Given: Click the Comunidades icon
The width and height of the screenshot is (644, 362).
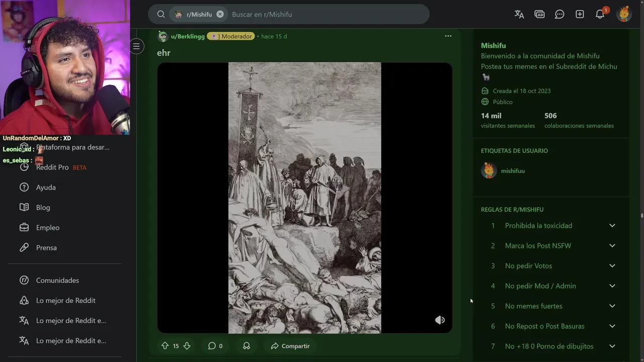Looking at the screenshot, I should pyautogui.click(x=24, y=280).
